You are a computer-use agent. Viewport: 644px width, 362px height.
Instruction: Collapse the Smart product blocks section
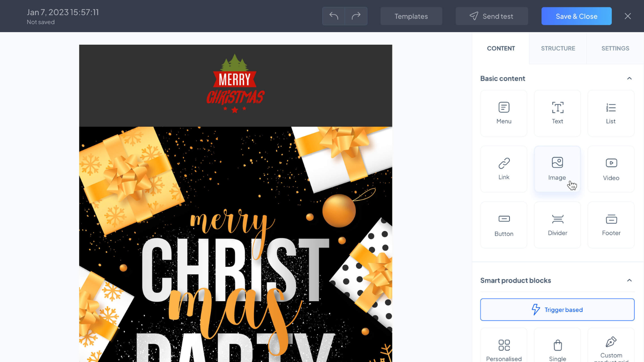[x=630, y=280]
